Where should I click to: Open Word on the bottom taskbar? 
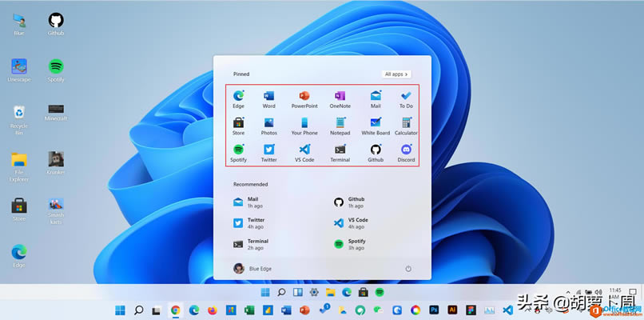tap(286, 310)
